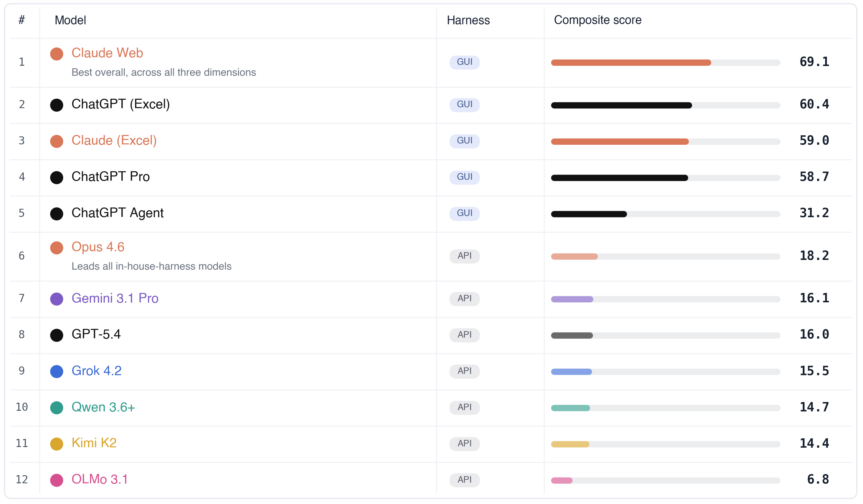Click the 6.8 score value
863x504 pixels.
pos(818,480)
